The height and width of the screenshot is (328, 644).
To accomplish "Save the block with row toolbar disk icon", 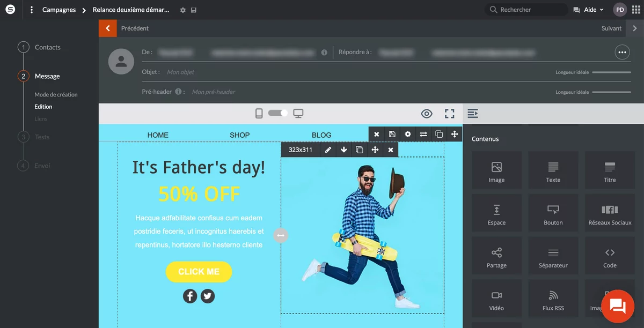I will pos(392,134).
